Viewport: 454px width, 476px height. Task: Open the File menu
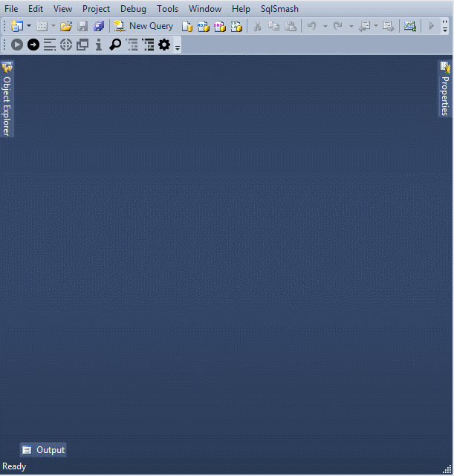(x=11, y=9)
